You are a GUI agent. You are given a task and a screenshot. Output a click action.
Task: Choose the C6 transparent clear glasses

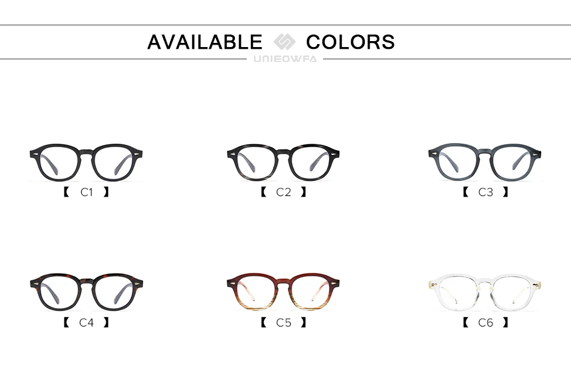pos(485,293)
